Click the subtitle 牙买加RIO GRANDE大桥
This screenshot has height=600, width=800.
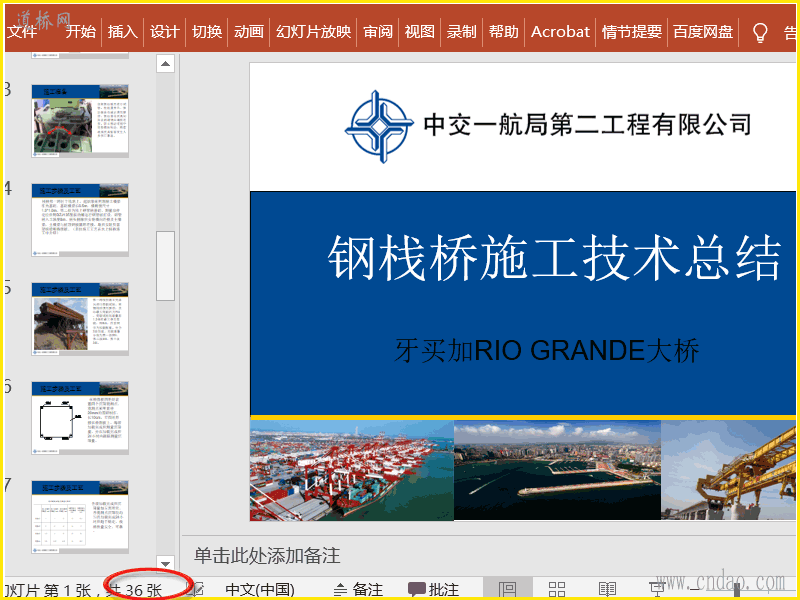pyautogui.click(x=546, y=351)
